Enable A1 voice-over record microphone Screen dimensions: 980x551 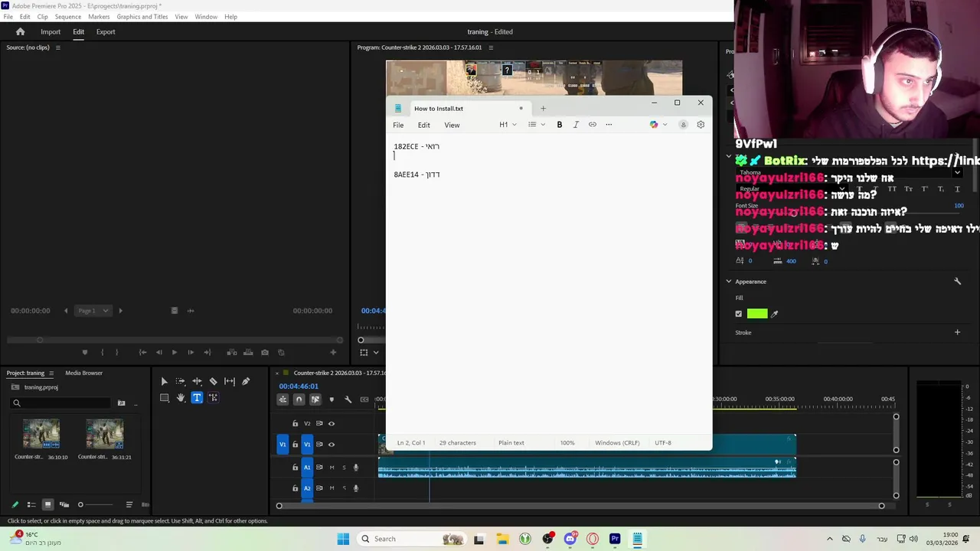pyautogui.click(x=356, y=467)
